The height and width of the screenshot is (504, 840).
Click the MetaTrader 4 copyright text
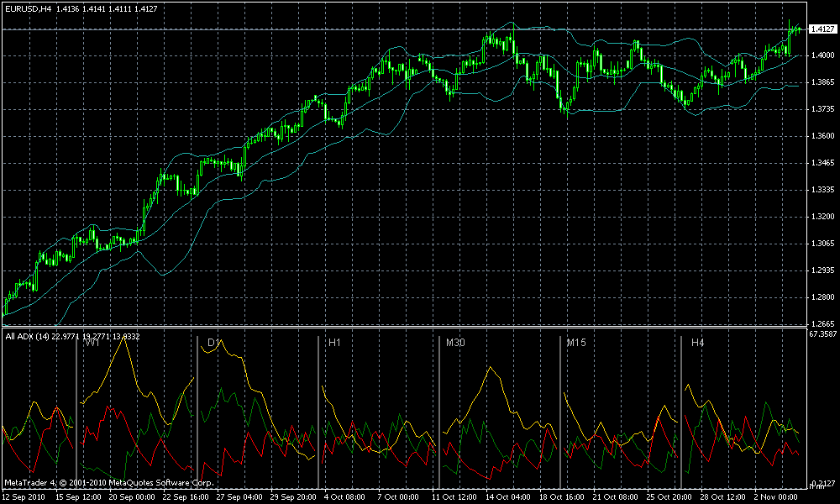coord(109,482)
